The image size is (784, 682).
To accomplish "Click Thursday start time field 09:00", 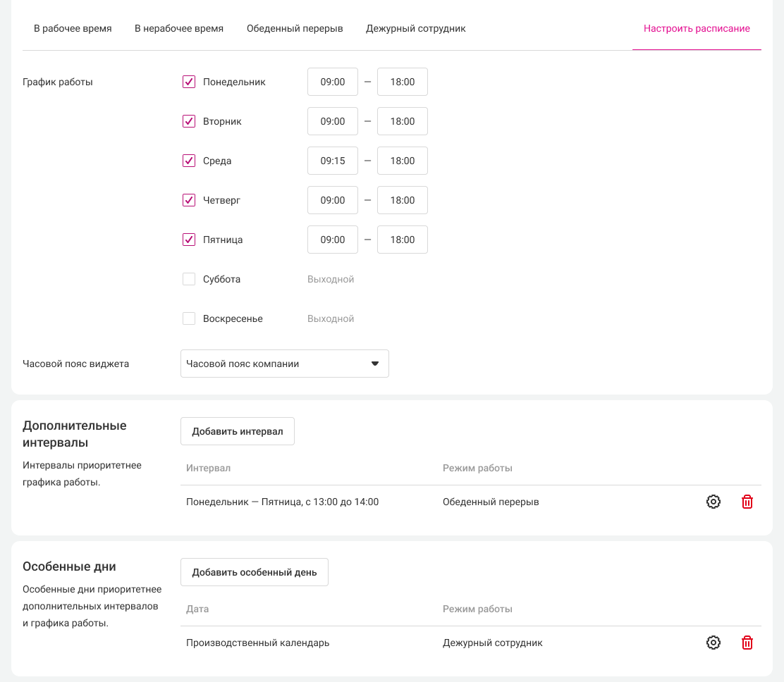I will click(333, 200).
